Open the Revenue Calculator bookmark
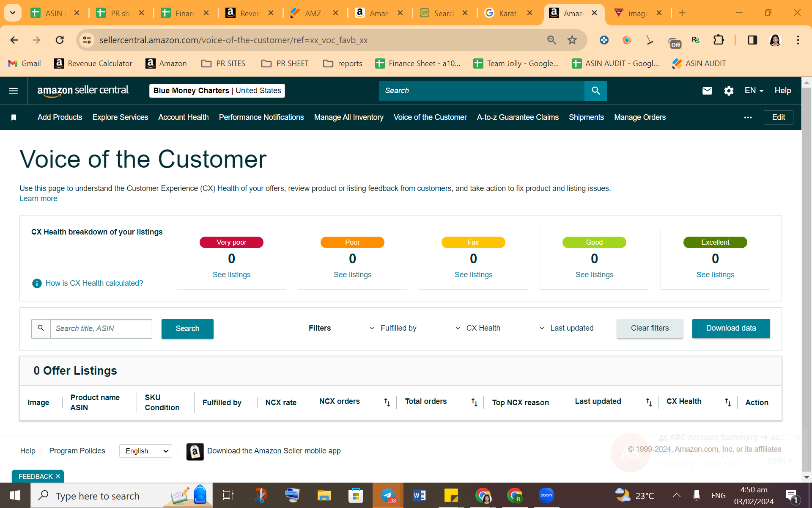The image size is (812, 508). [93, 63]
